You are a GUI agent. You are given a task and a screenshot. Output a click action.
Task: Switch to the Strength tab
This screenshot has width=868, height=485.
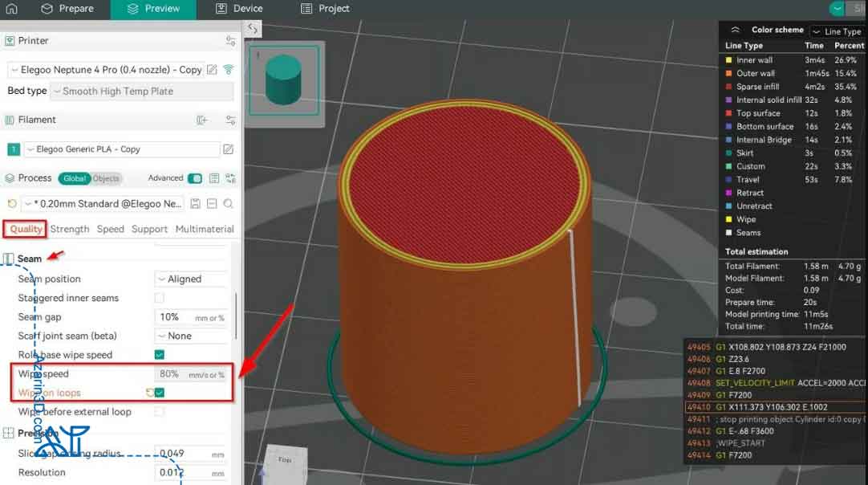pyautogui.click(x=70, y=229)
